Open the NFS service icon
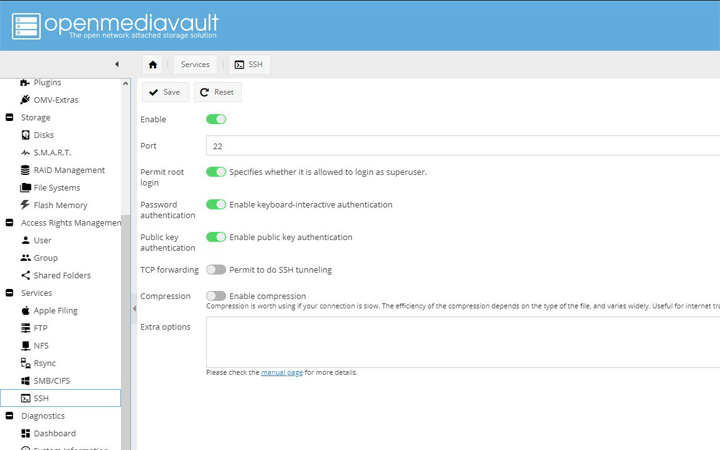The height and width of the screenshot is (450, 720). (x=26, y=345)
